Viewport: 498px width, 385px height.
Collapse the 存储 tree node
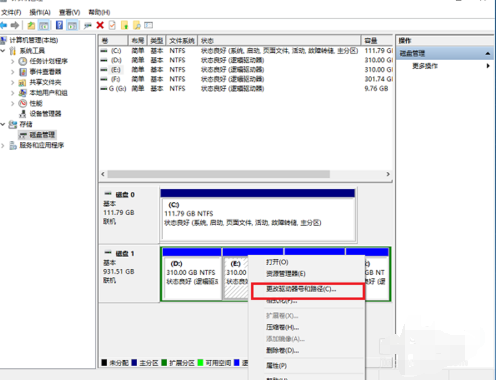coord(3,124)
